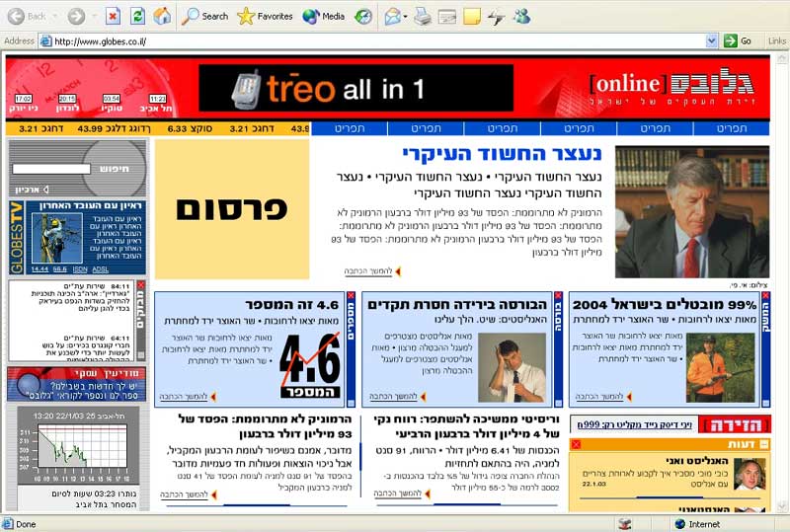Open headline וריסיטי ממשיכה להשתפר
The width and height of the screenshot is (790, 532).
tap(467, 426)
